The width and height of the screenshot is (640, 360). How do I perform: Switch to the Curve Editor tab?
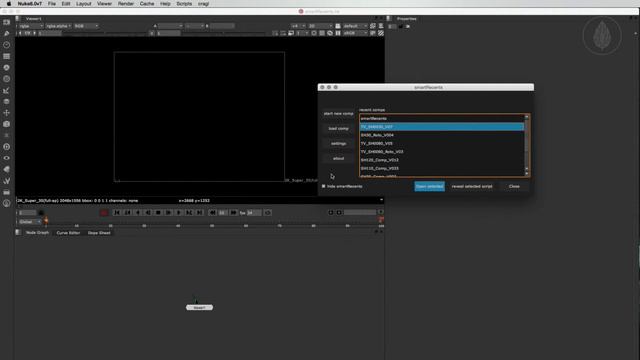[68, 233]
